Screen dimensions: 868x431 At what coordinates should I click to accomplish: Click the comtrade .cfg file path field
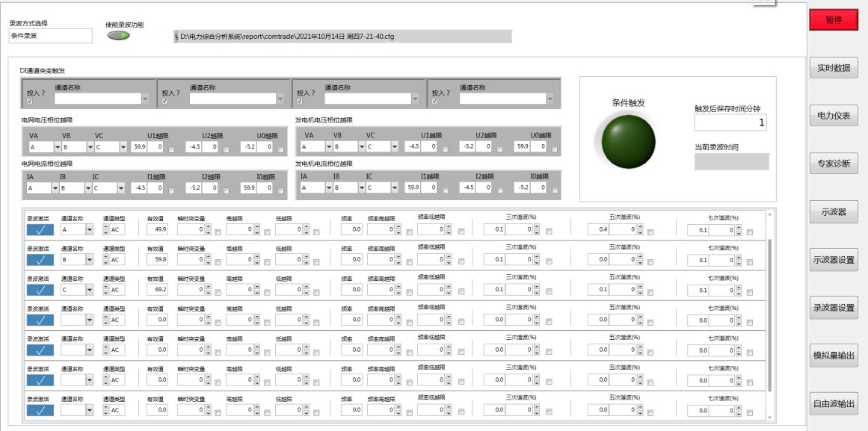click(342, 37)
